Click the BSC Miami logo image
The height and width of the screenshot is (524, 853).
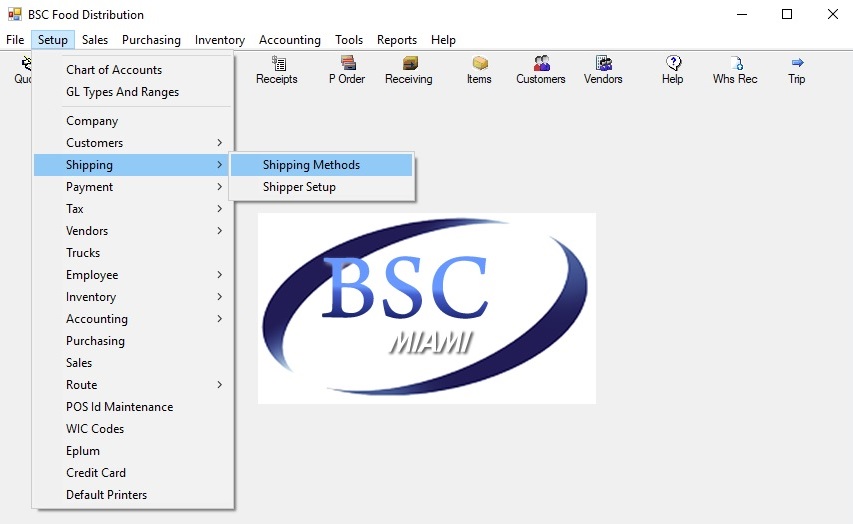(x=427, y=309)
